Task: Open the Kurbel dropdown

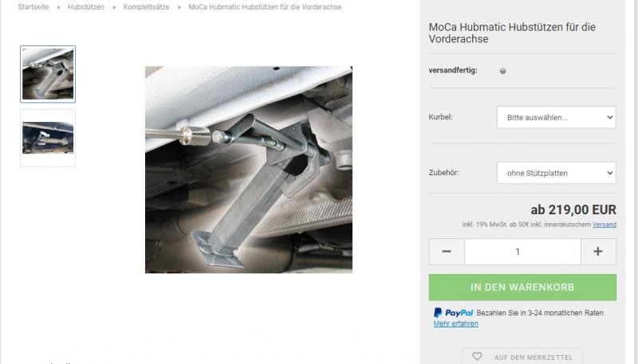Action: [x=556, y=117]
